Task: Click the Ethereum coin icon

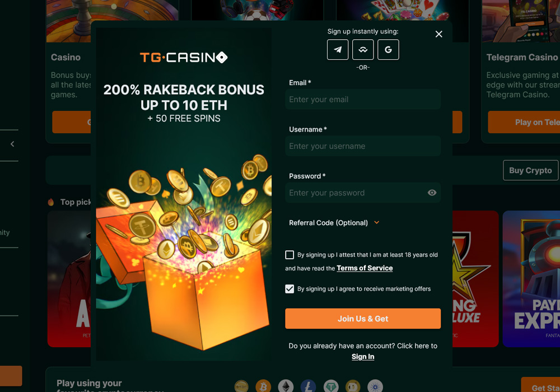Action: (x=286, y=386)
